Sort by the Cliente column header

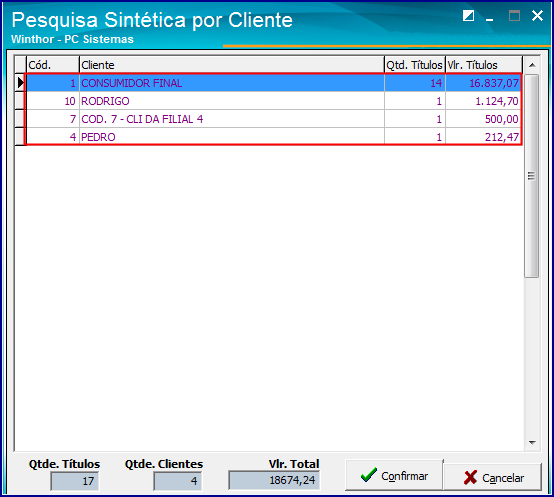point(232,65)
